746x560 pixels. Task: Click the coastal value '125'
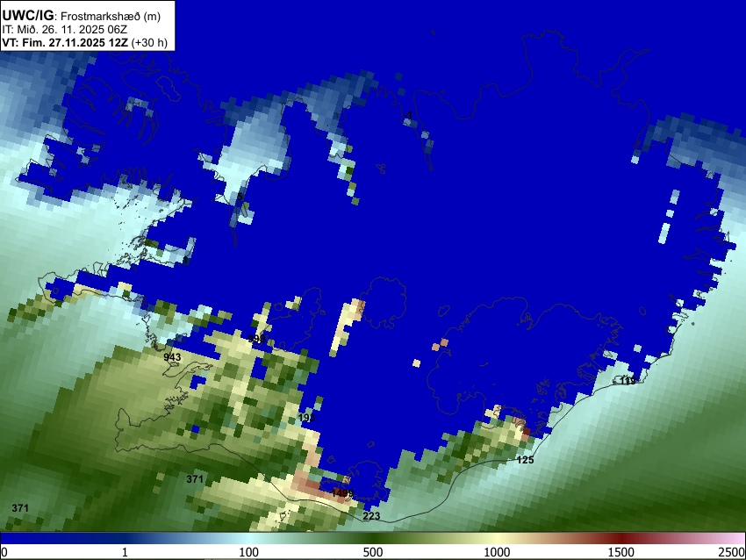(x=525, y=460)
